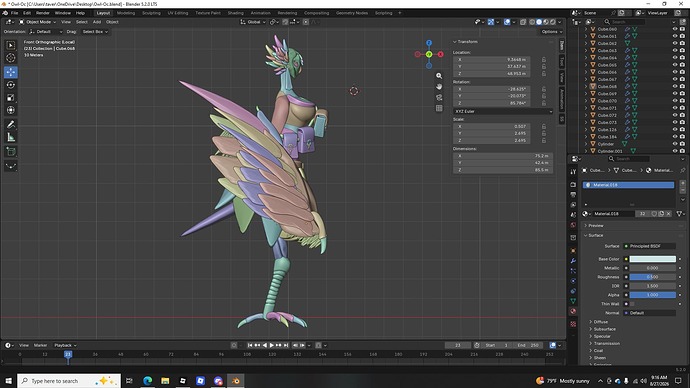Switch to the Sculpting workspace tab
Screen dimensions: 690x388
pyautogui.click(x=151, y=13)
